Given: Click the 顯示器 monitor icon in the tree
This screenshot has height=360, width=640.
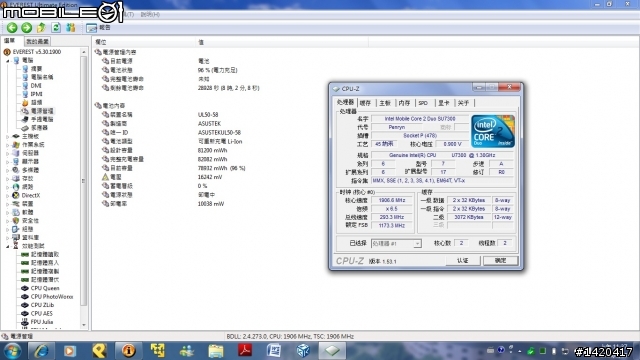Looking at the screenshot, I should click(16, 161).
